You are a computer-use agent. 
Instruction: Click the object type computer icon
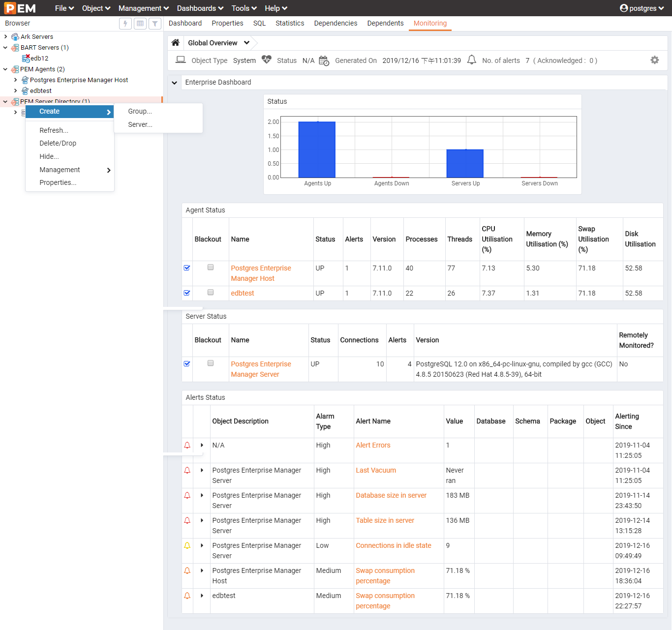[x=181, y=60]
